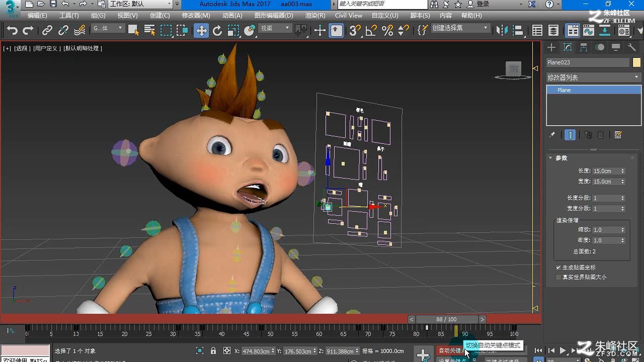
Task: Click the Plane entry in modifier stack
Action: [x=594, y=90]
